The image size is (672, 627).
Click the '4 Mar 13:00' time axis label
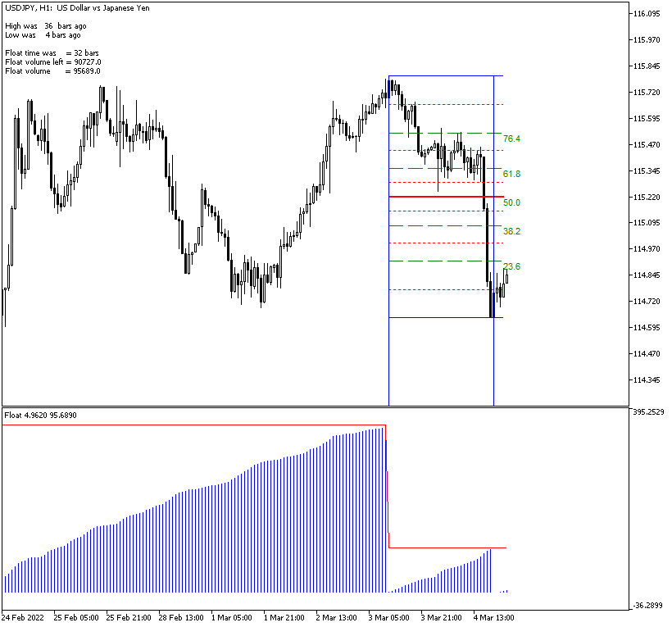[493, 618]
